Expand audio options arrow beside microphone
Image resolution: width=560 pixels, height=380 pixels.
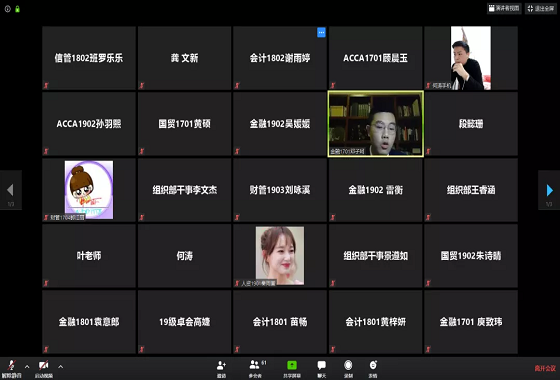coord(27,366)
